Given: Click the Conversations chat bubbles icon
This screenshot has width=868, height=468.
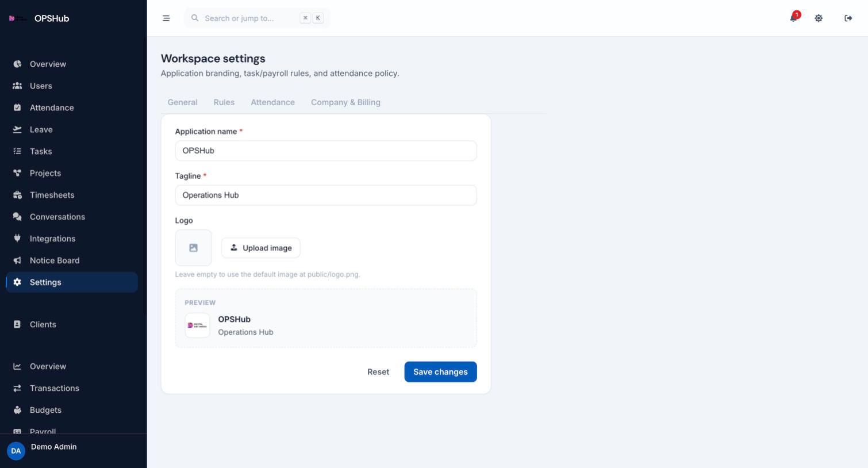Looking at the screenshot, I should 17,217.
